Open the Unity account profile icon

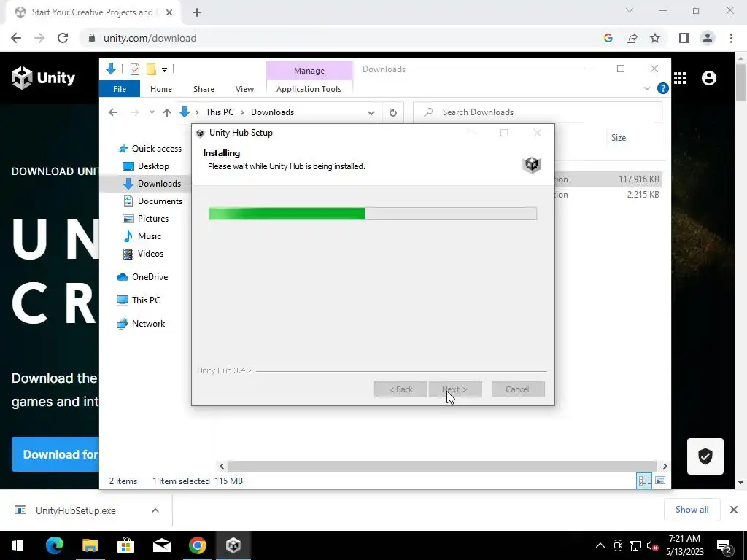tap(709, 77)
